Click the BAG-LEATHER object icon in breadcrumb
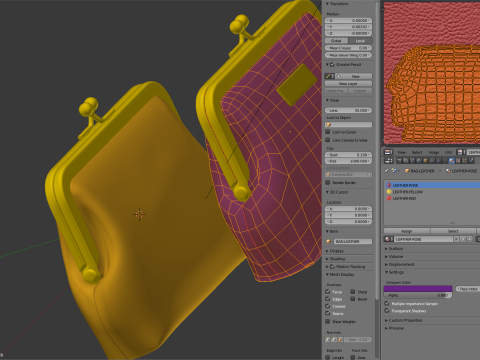480x360 pixels. [407, 171]
